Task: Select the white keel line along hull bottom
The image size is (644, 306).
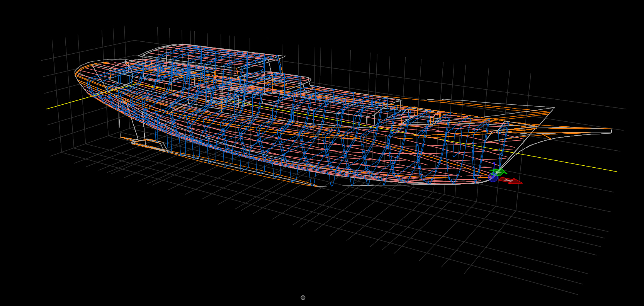Action: tap(386, 185)
